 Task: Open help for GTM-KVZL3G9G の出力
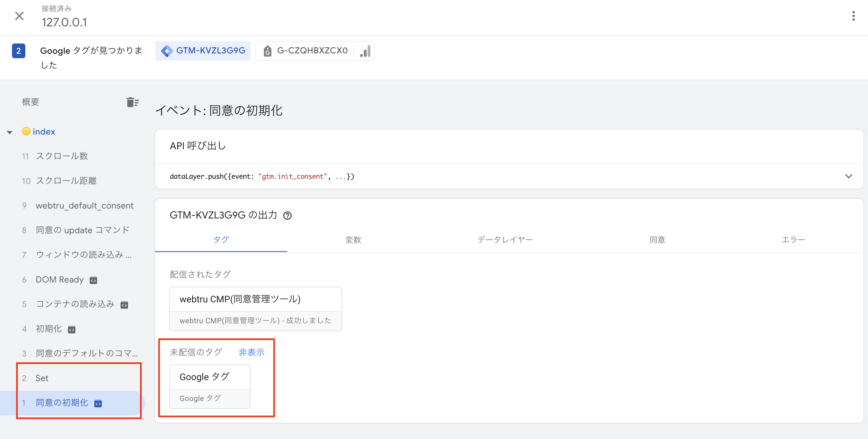288,215
